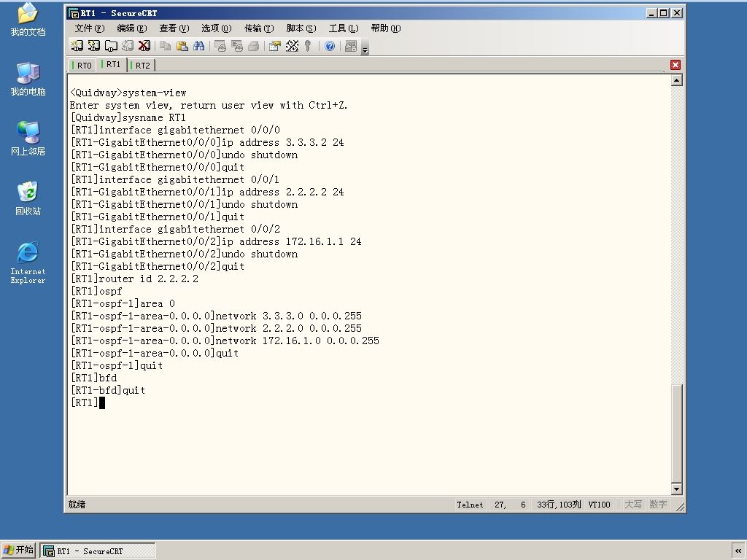The image size is (747, 560).
Task: Click the Quick Connect lightning icon
Action: click(x=94, y=46)
